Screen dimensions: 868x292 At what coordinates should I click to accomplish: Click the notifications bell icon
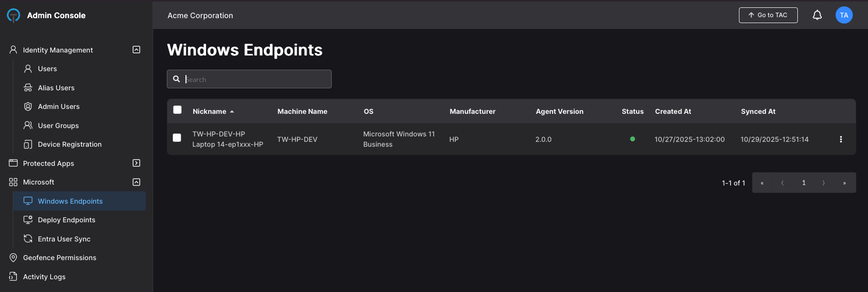coord(817,15)
